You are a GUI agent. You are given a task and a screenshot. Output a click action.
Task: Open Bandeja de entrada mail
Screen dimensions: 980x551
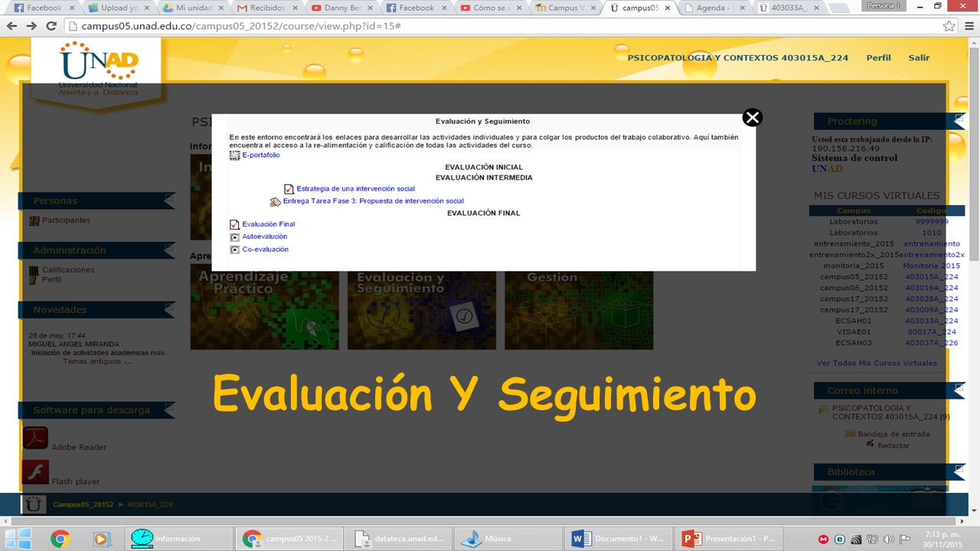893,434
